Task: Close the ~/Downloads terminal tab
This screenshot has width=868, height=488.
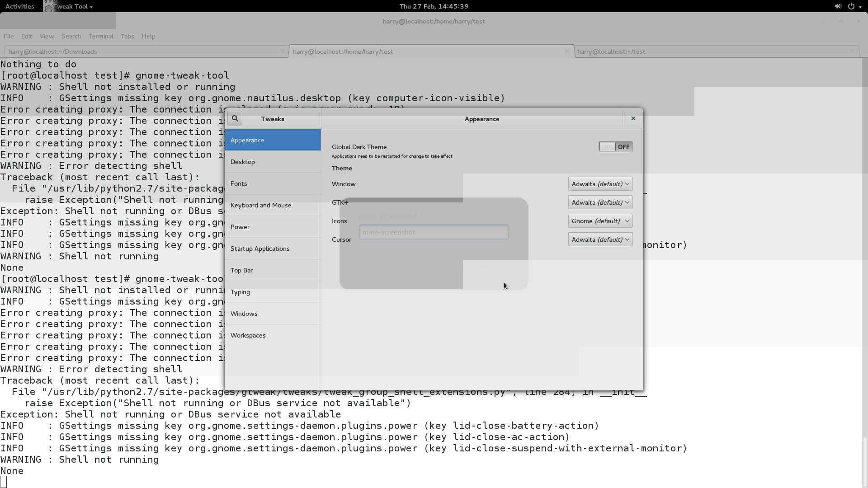Action: point(283,52)
